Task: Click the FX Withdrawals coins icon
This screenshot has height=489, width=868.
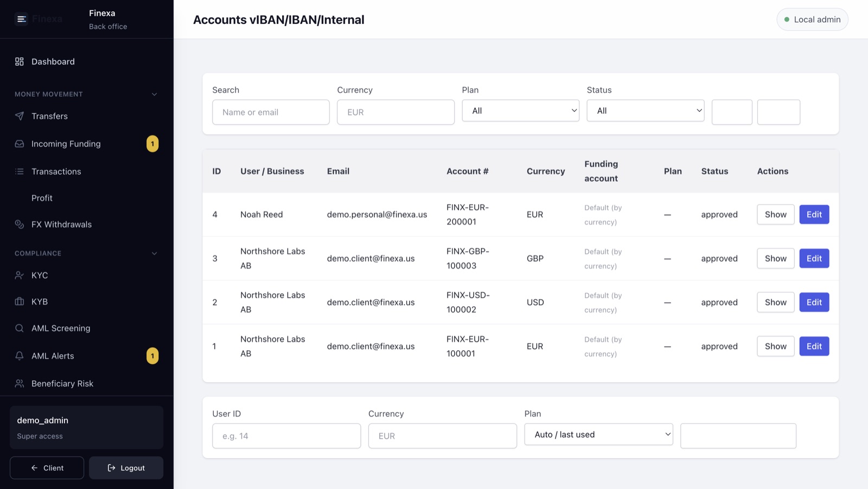Action: (20, 224)
